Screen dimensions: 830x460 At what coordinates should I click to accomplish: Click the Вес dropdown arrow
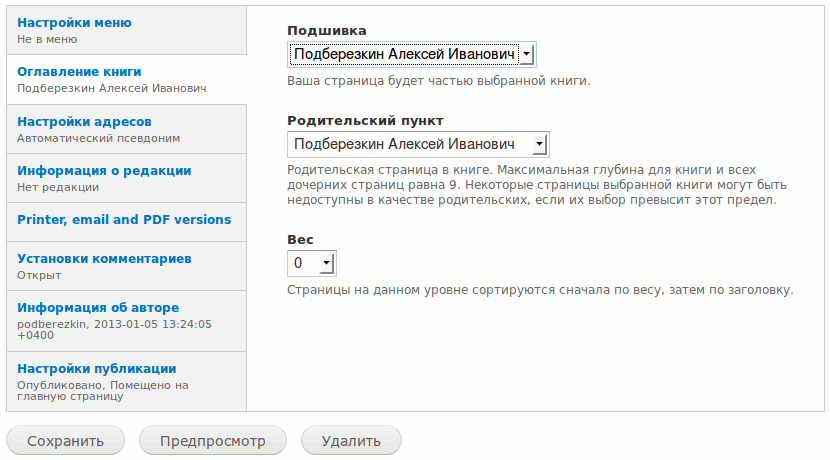pyautogui.click(x=327, y=263)
